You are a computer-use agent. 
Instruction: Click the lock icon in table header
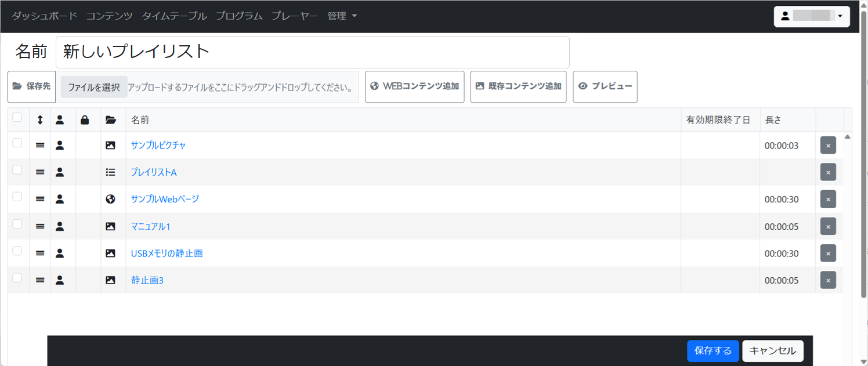(x=85, y=120)
